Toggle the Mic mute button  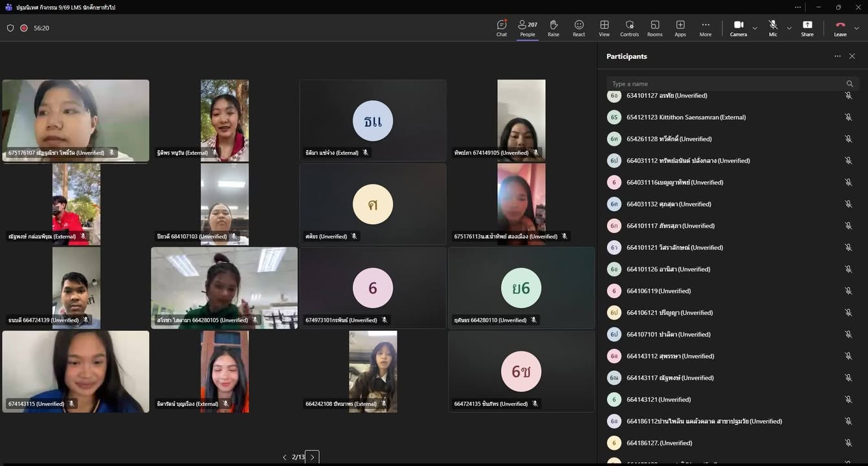coord(773,28)
